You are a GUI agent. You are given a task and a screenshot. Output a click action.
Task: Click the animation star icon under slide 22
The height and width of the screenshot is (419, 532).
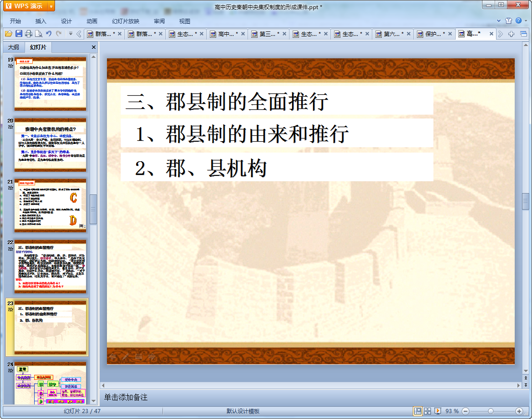[x=10, y=249]
